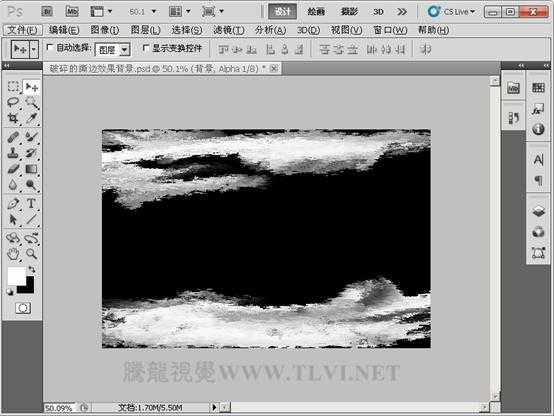Viewport: 554px width, 416px height.
Task: Select the Hand tool
Action: point(13,254)
